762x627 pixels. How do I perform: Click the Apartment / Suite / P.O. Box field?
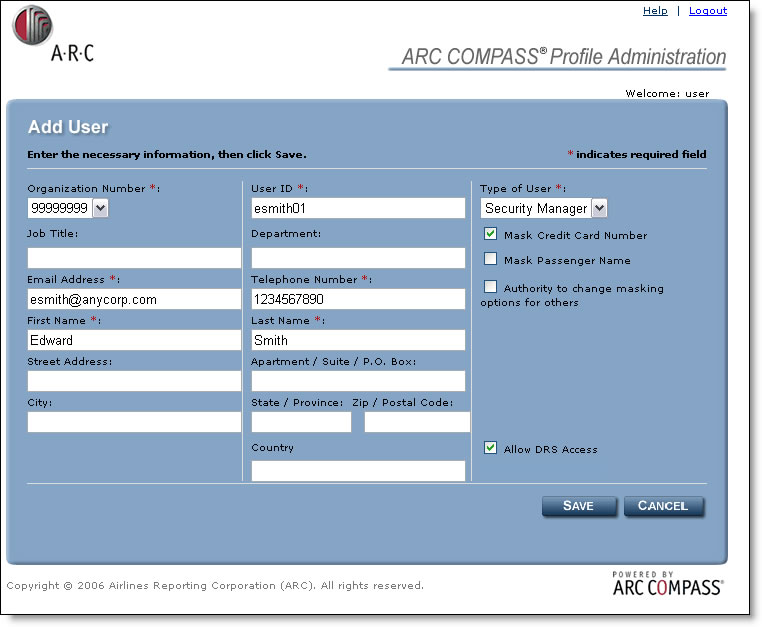coord(358,381)
